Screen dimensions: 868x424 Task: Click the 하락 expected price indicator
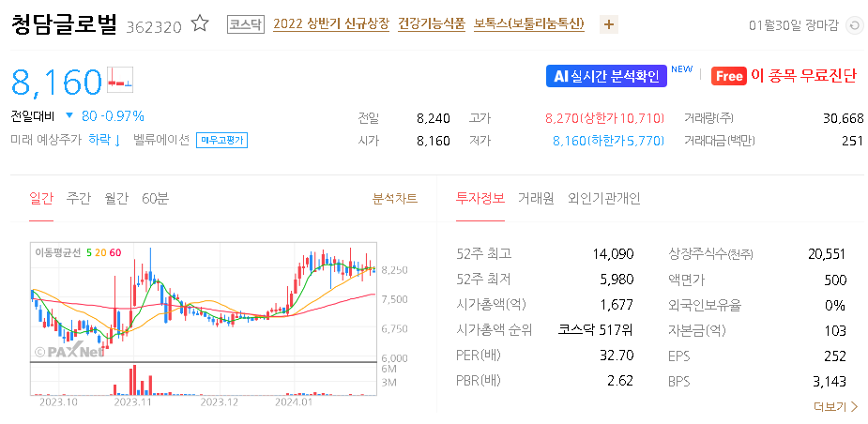pos(104,140)
